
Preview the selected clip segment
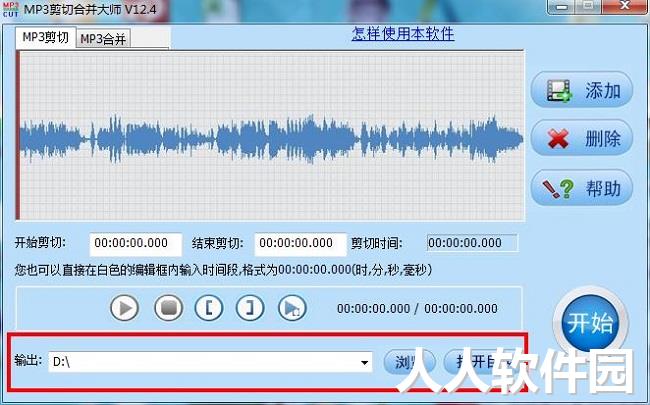tap(292, 308)
